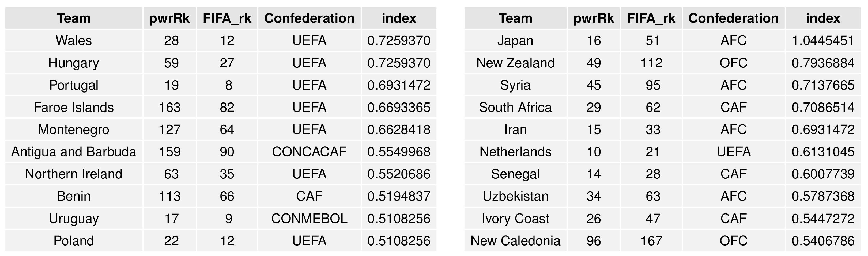Select the CONMEBOL confederation cell
Screen dimensions: 868x256
(x=309, y=219)
